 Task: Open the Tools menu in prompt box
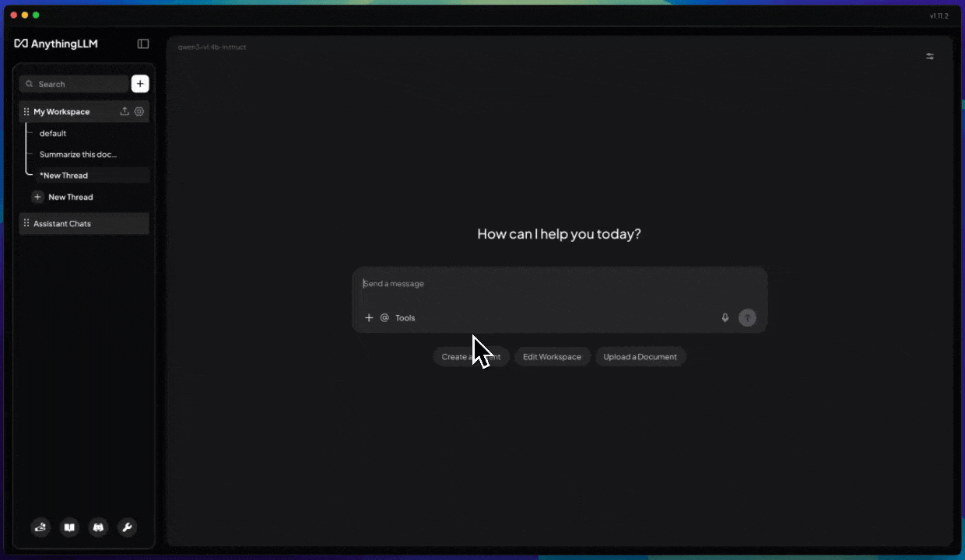pos(405,318)
